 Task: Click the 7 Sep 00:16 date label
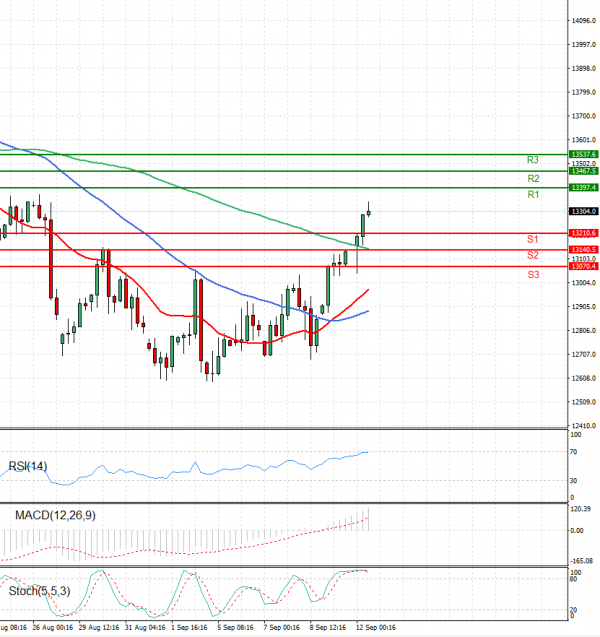tap(282, 628)
